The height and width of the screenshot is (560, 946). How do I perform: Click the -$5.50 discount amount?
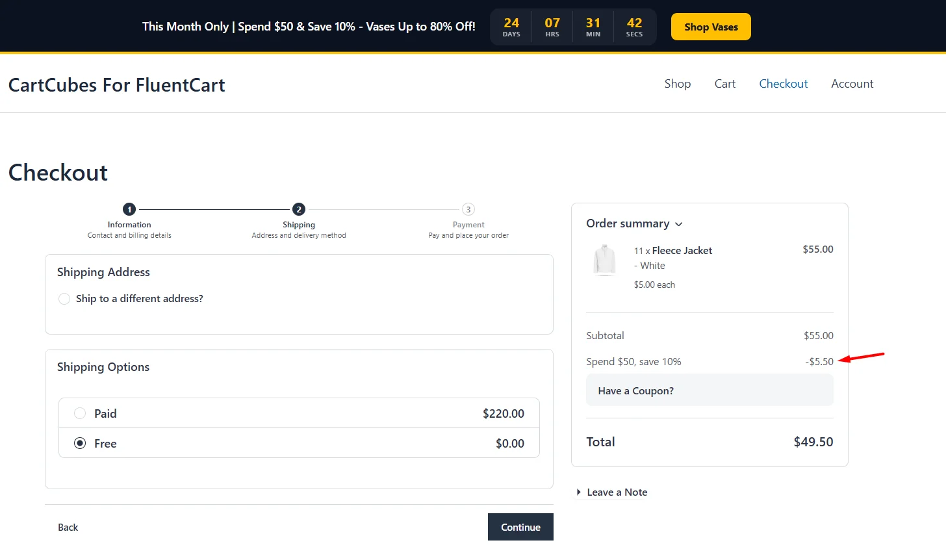pyautogui.click(x=819, y=362)
